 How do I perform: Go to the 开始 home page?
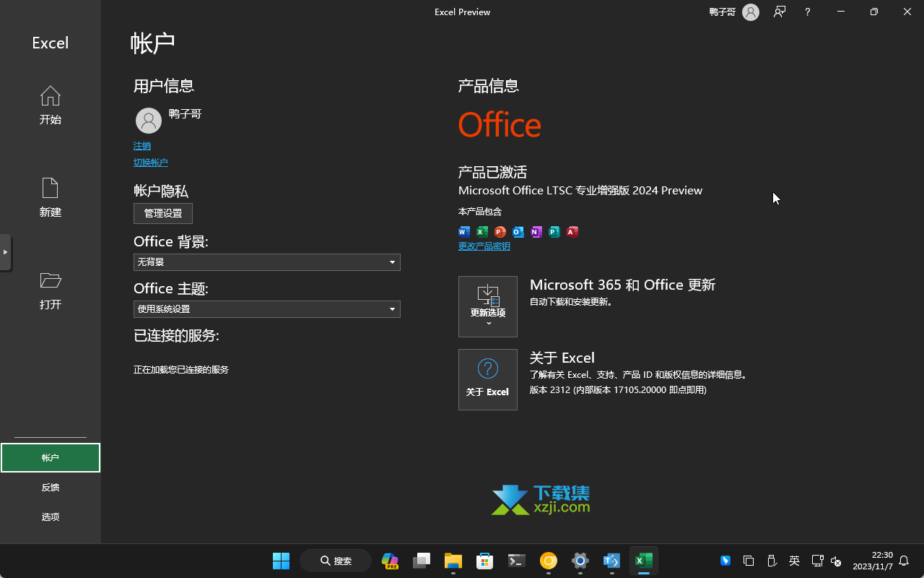pos(50,105)
